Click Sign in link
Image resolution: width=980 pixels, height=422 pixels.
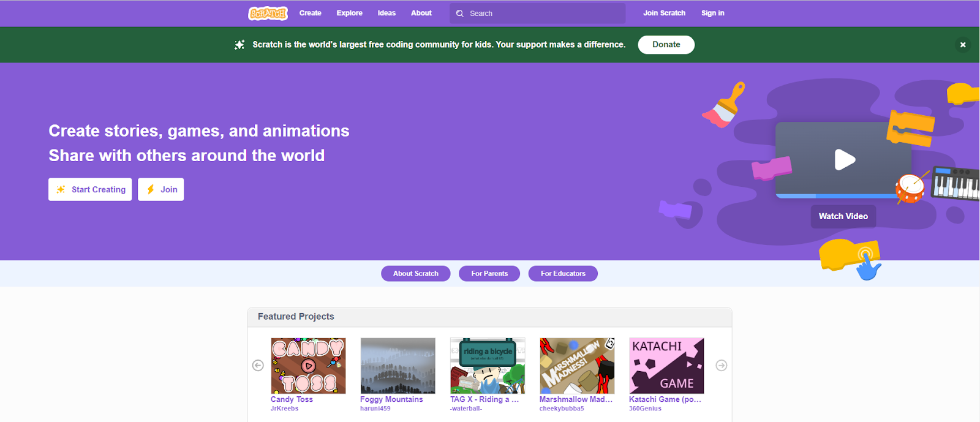(713, 13)
